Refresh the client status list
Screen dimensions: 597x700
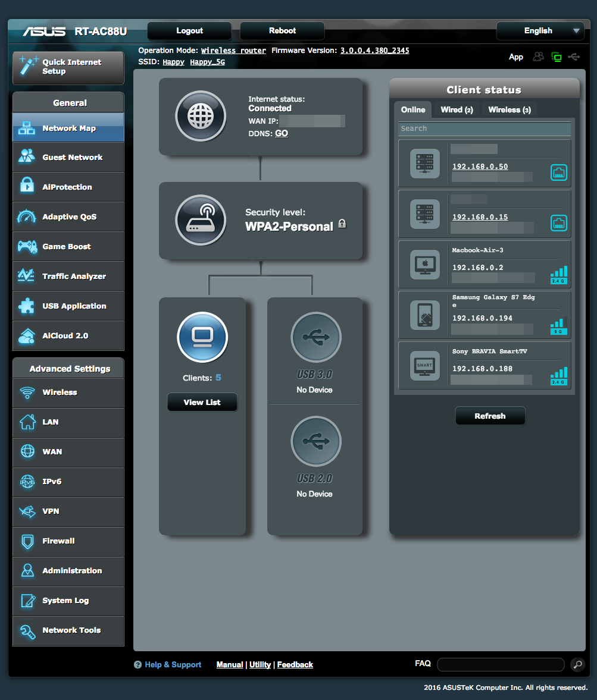pyautogui.click(x=490, y=416)
